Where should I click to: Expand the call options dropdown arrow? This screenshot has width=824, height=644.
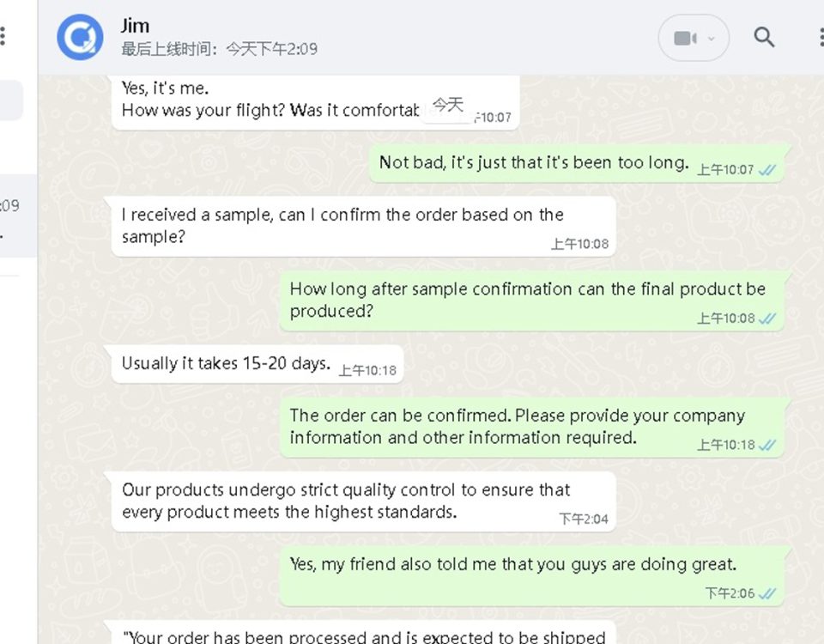712,39
